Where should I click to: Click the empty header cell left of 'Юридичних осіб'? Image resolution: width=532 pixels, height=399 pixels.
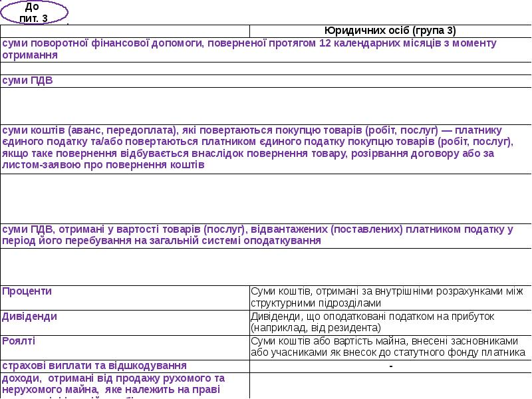(x=125, y=31)
